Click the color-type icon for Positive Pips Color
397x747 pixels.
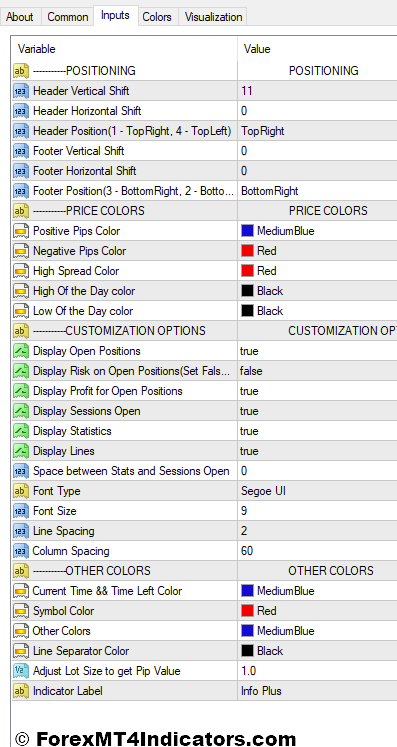pyautogui.click(x=21, y=231)
